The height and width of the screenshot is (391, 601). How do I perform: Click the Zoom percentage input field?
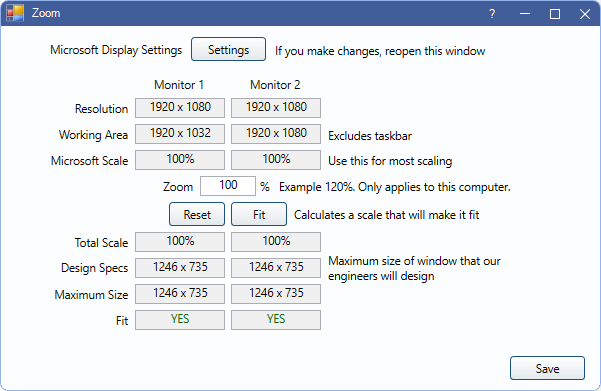(x=228, y=186)
